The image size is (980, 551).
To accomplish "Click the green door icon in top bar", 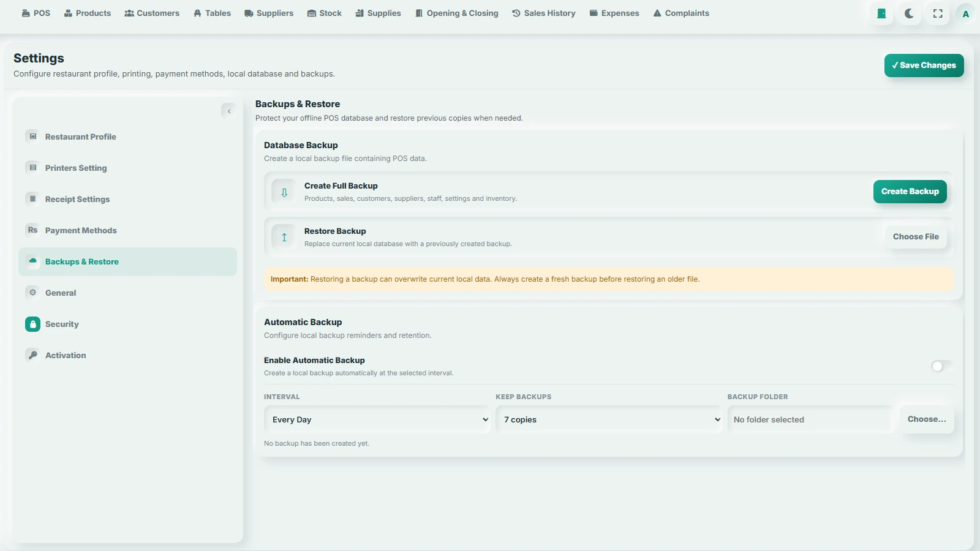I will tap(881, 13).
